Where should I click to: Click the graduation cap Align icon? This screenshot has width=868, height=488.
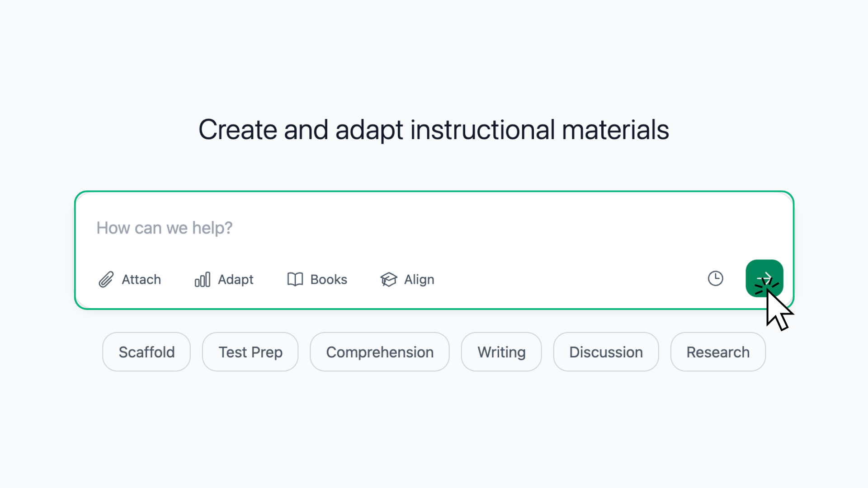point(389,280)
